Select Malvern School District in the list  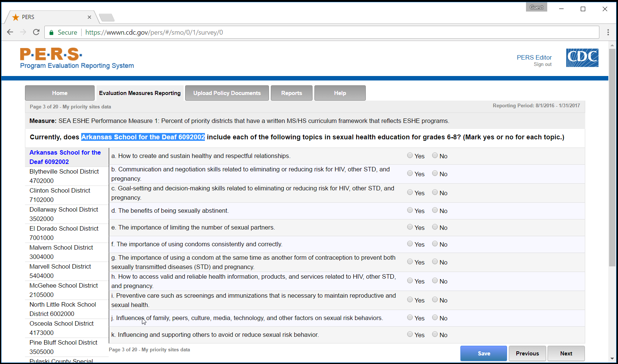tap(61, 252)
